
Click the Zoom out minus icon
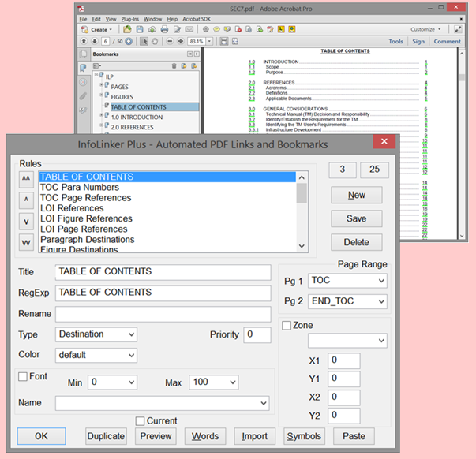point(170,41)
